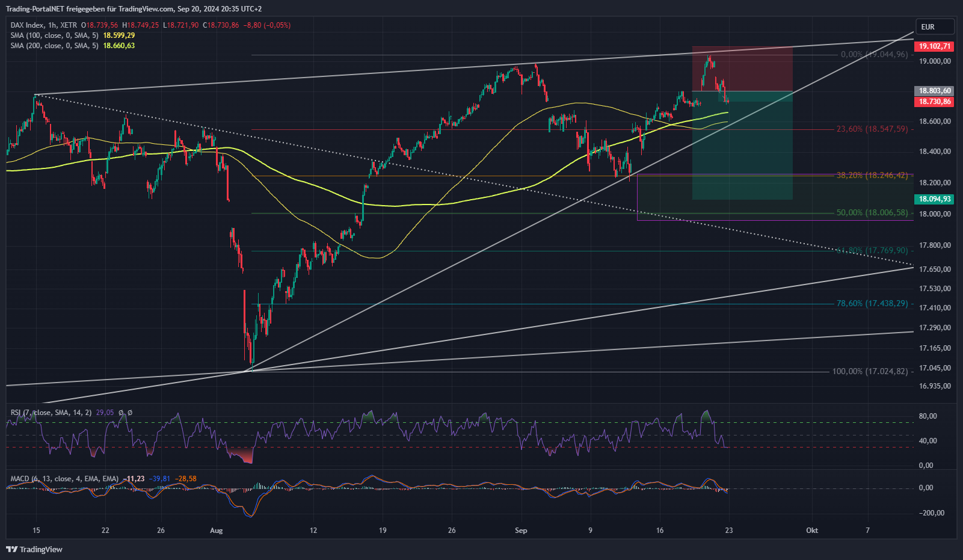Click the MACD axis label −200,00
The width and height of the screenshot is (963, 560).
[x=931, y=513]
